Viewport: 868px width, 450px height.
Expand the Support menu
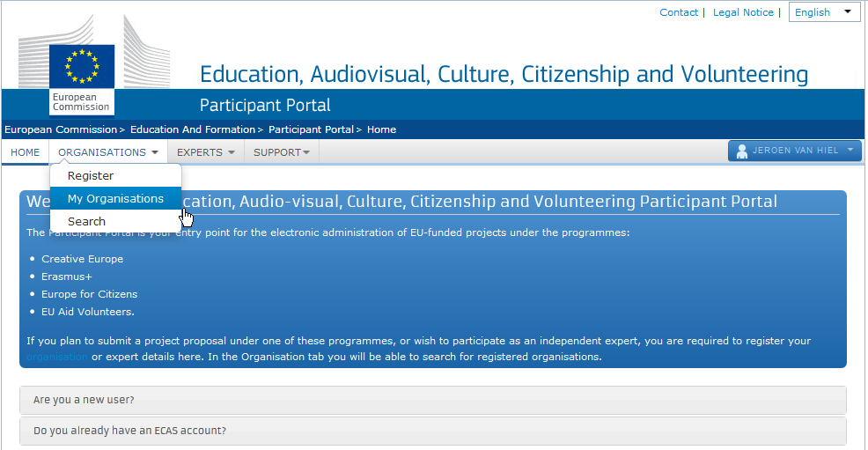[281, 152]
